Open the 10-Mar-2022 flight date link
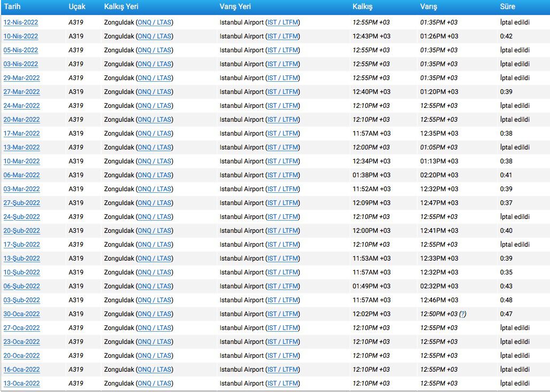The image size is (550, 392). click(x=22, y=161)
